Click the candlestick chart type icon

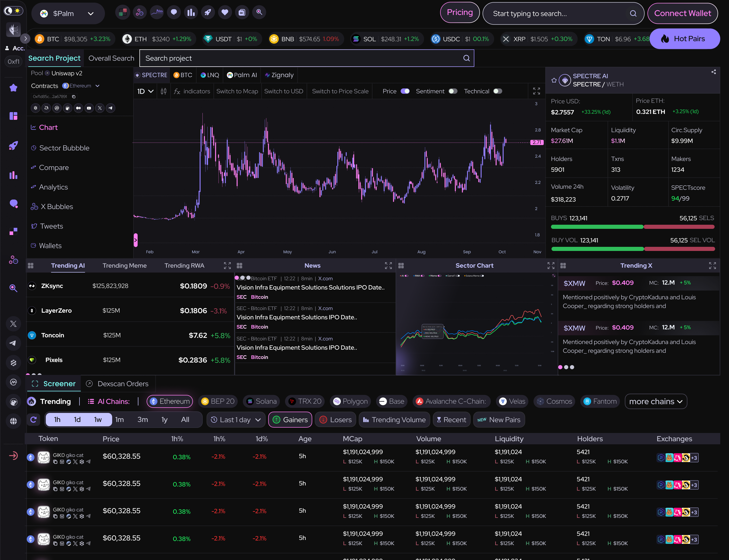[163, 91]
